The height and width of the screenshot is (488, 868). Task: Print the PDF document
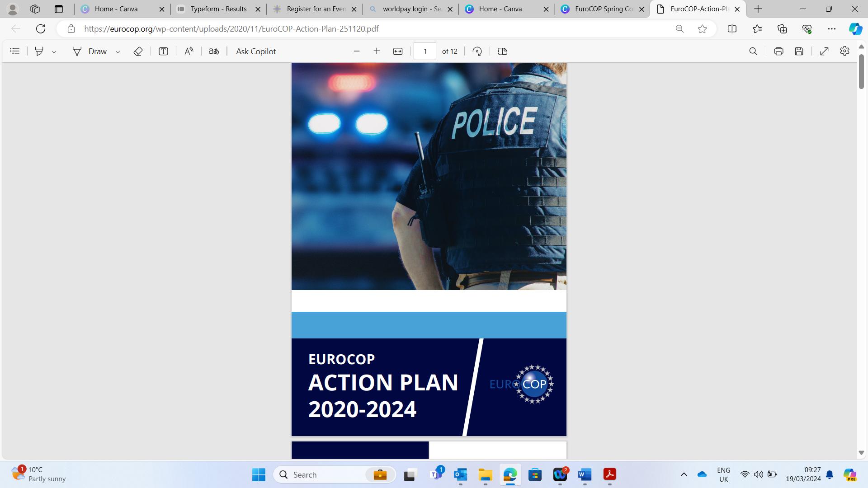coord(778,51)
